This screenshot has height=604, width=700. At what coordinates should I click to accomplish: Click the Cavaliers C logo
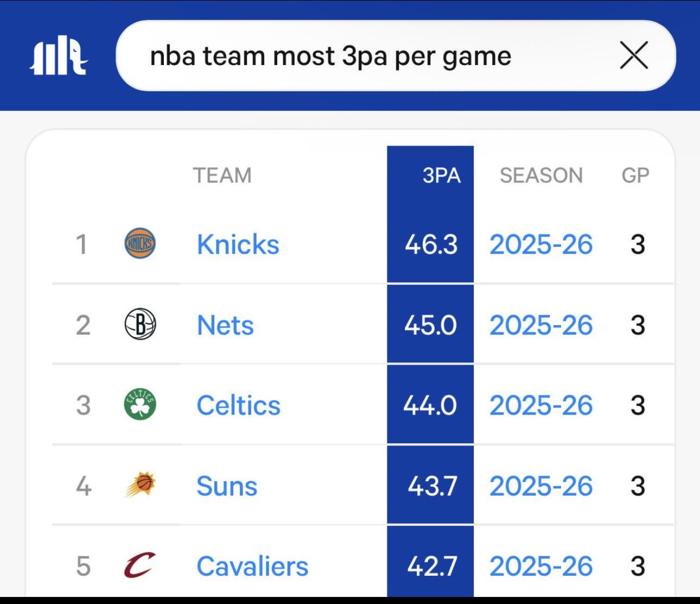pyautogui.click(x=139, y=565)
